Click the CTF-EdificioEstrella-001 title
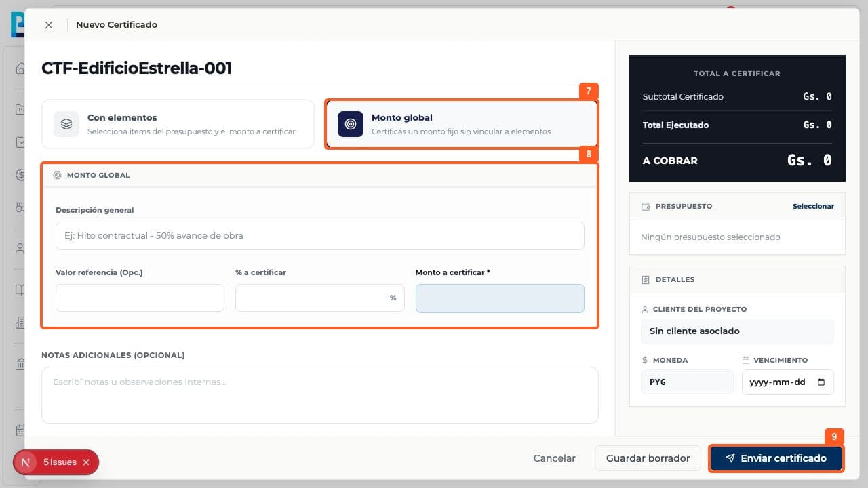This screenshot has height=488, width=868. coord(136,68)
